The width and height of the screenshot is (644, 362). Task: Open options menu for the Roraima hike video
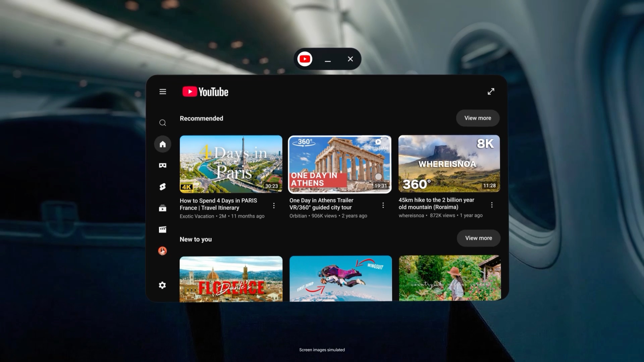[492, 205]
